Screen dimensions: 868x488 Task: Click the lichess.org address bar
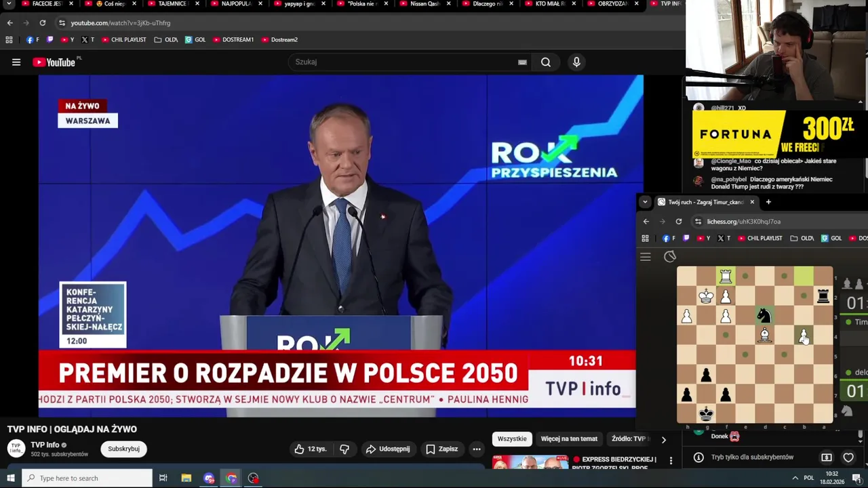tap(780, 222)
